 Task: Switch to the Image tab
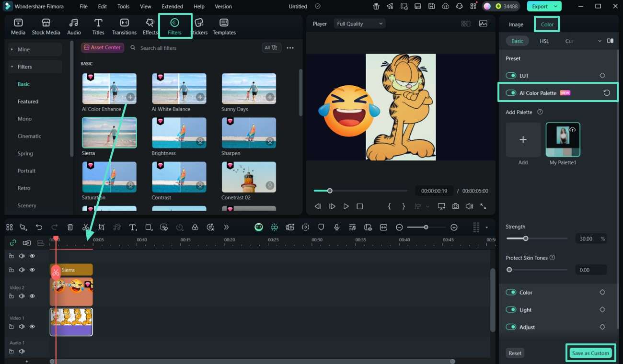coord(516,24)
